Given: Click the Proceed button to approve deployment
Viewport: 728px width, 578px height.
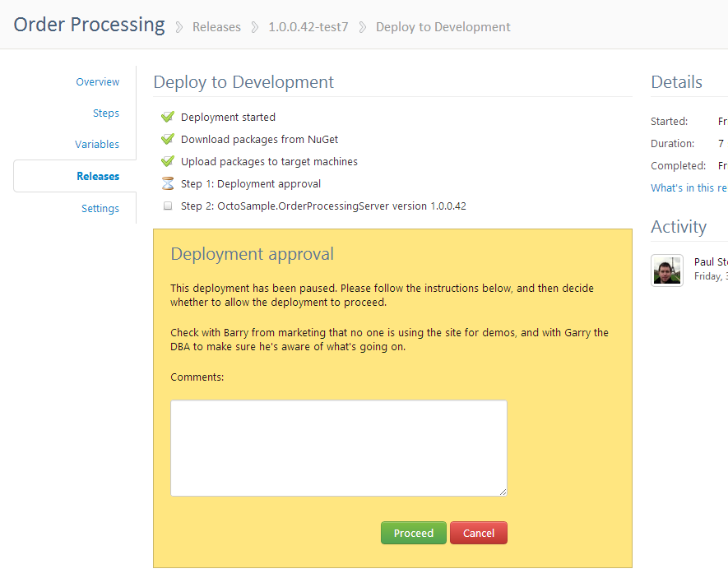Looking at the screenshot, I should [x=413, y=533].
